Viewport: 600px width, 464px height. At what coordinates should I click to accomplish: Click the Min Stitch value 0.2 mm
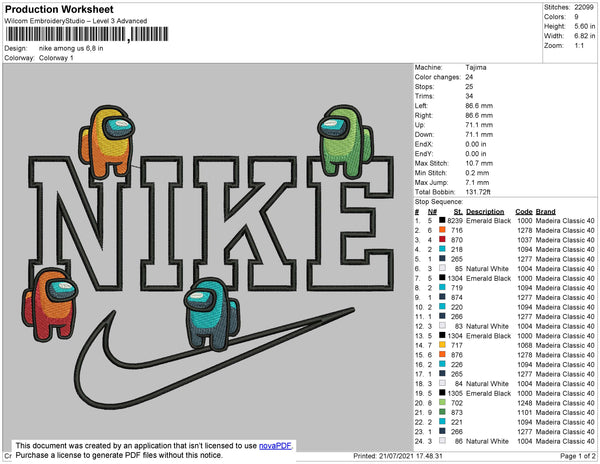477,173
